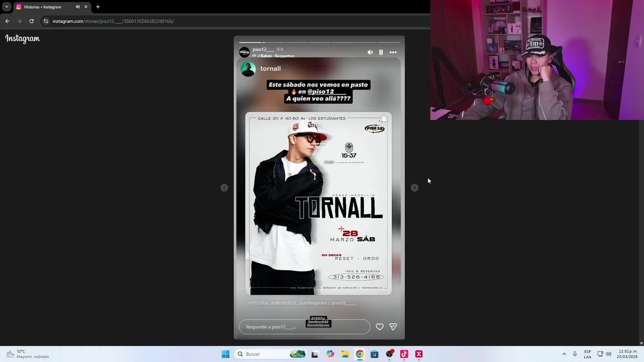Open the story three-dots options menu
644x362 pixels.
393,52
